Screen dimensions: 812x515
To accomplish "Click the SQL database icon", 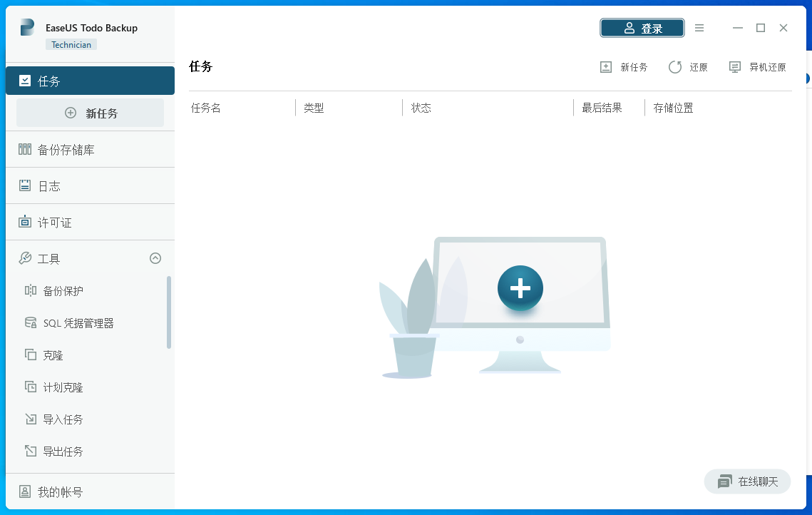I will [x=31, y=323].
